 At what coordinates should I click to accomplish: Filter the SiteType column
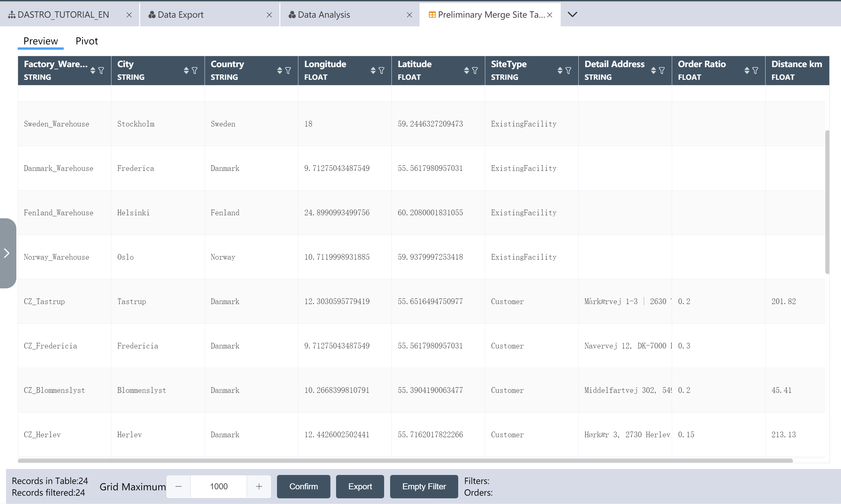point(568,70)
